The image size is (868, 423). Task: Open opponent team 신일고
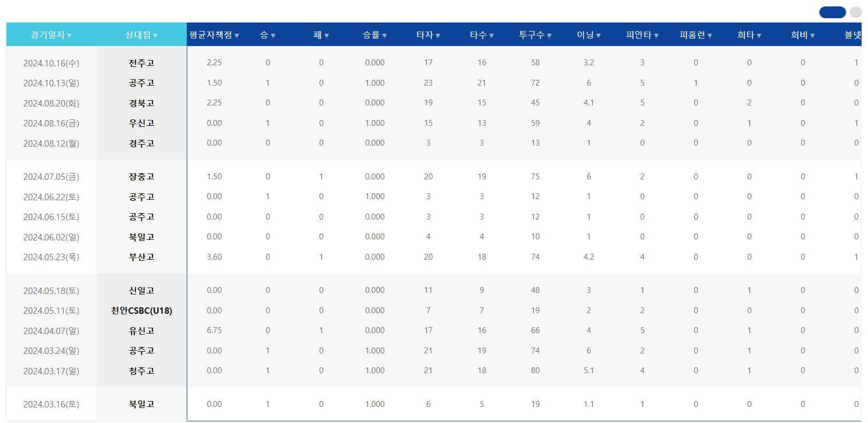(142, 291)
